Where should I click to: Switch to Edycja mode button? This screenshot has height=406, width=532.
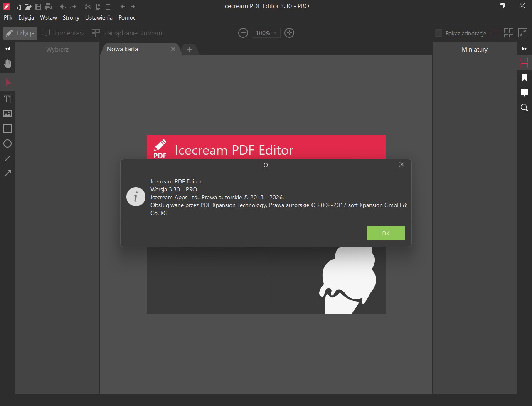[20, 33]
